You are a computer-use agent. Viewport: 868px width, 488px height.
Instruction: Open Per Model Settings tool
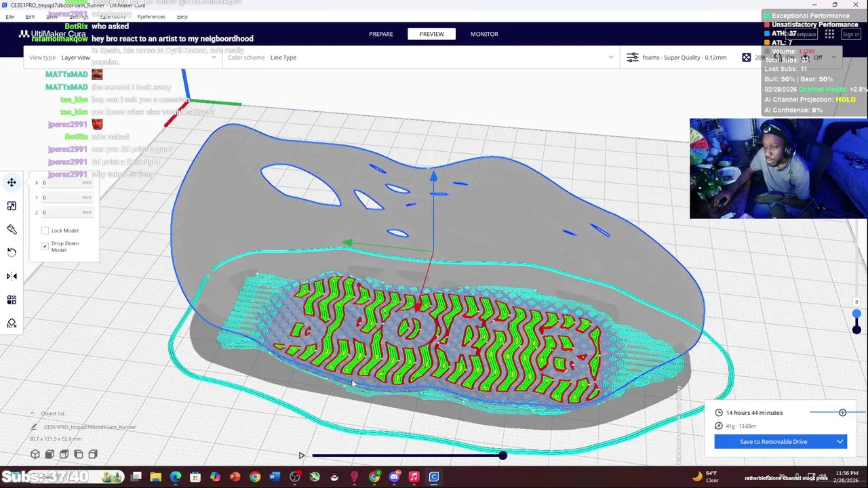[12, 300]
